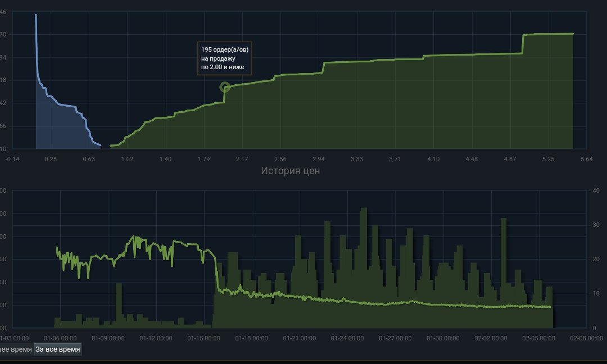Click the 2.17 price axis label
This screenshot has width=607, height=364.
pos(242,159)
